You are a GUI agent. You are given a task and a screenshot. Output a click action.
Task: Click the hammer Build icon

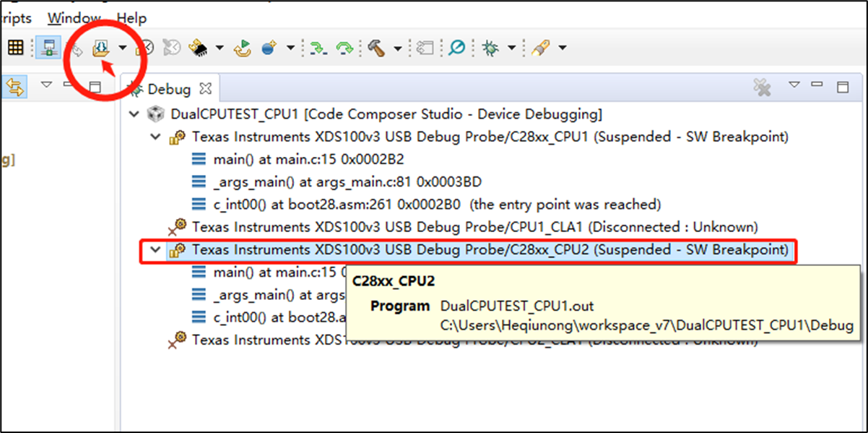coord(376,48)
